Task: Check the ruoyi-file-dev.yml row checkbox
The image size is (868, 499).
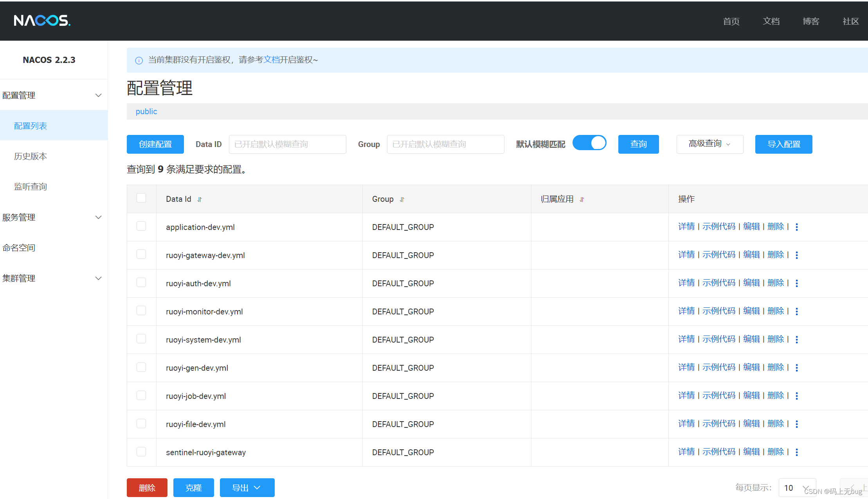Action: tap(141, 424)
